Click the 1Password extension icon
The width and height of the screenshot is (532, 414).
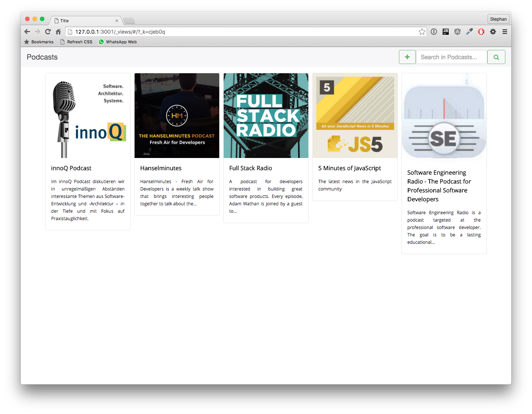tap(434, 32)
